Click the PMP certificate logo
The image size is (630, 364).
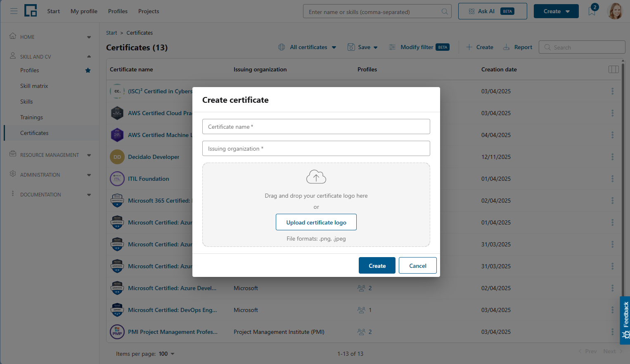(x=117, y=332)
